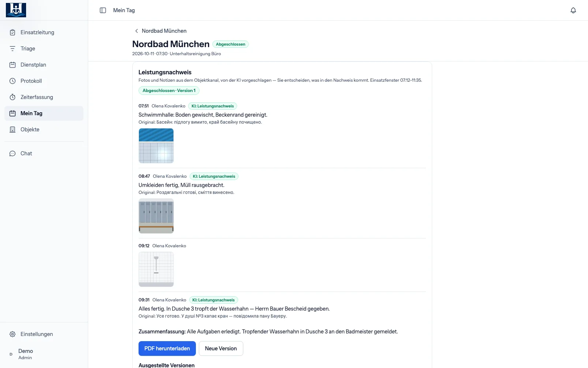Screen dimensions: 588x368
Task: Click the Protokoll clock icon
Action: (12, 81)
